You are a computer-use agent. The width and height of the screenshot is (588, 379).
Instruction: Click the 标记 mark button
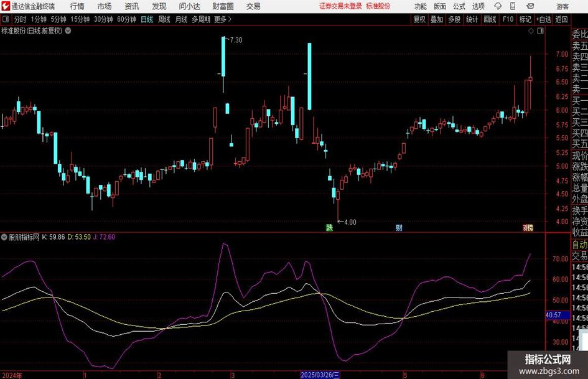pos(525,19)
